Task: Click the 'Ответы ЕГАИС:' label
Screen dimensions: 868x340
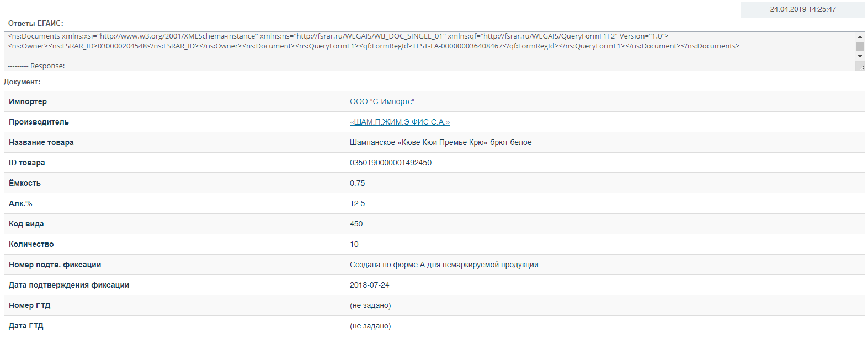Action: (x=36, y=24)
